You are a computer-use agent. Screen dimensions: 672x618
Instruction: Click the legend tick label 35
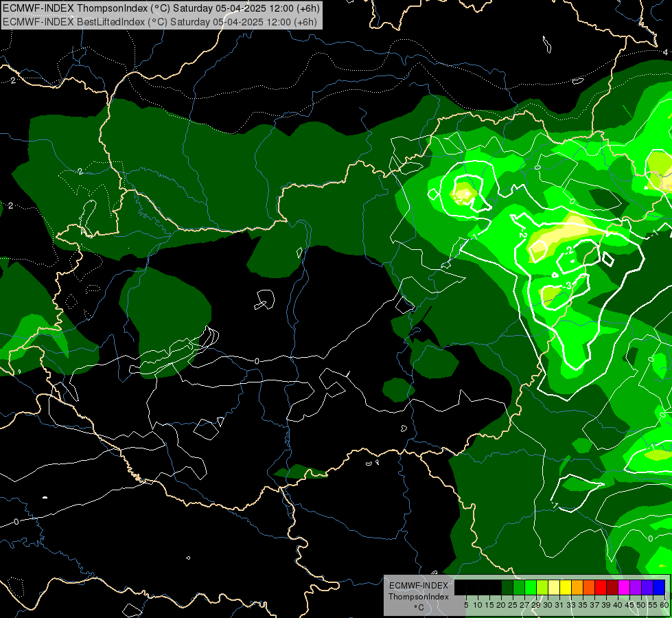click(583, 605)
